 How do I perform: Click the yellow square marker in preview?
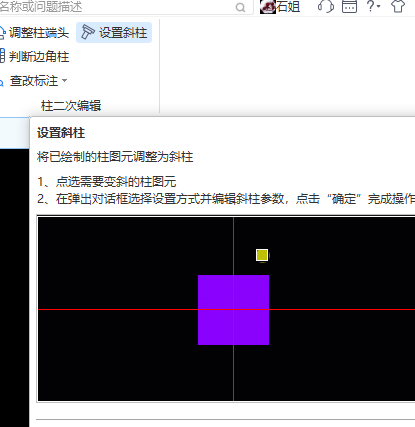tap(262, 255)
